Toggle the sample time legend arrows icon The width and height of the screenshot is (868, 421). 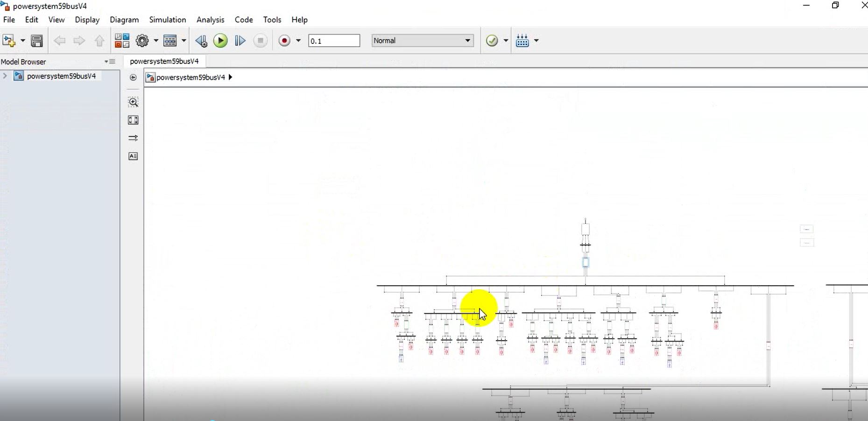pos(133,138)
